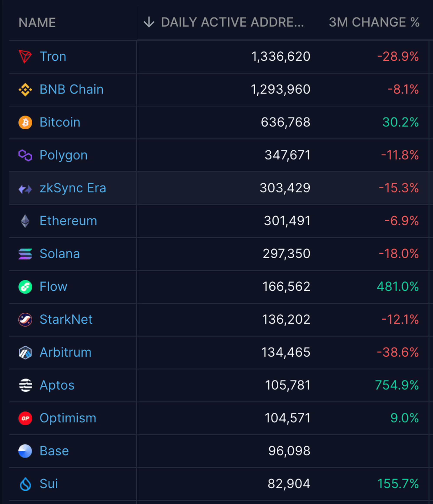
Task: Click the orange Bitcoin logo icon
Action: click(x=25, y=122)
